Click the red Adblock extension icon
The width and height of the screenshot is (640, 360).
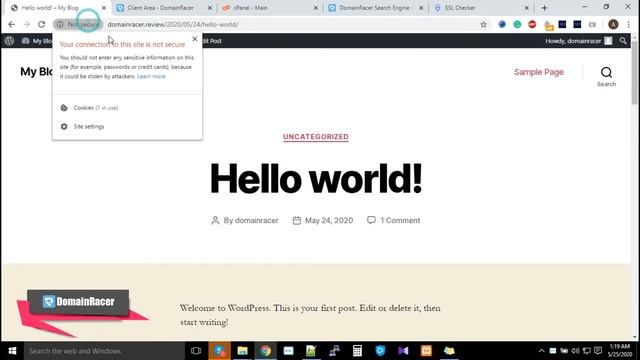point(532,24)
